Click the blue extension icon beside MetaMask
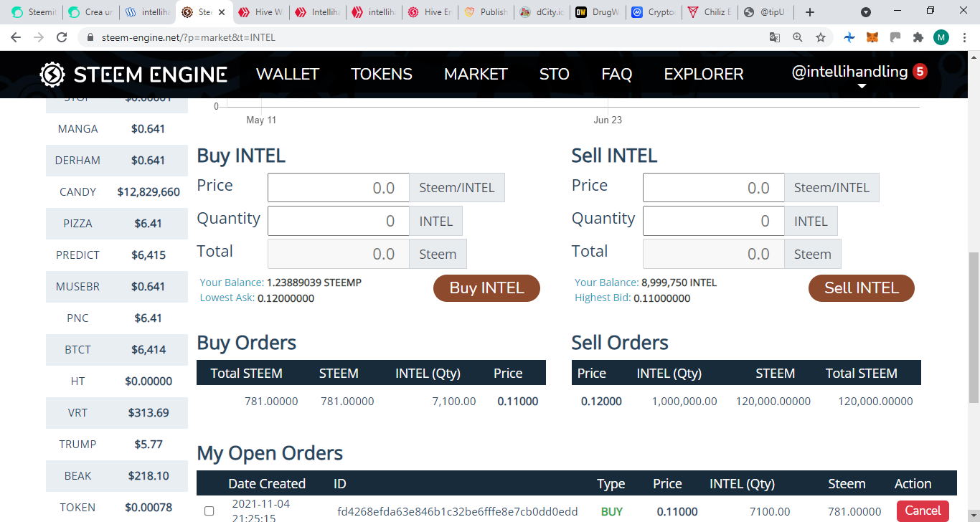This screenshot has height=522, width=980. point(849,37)
